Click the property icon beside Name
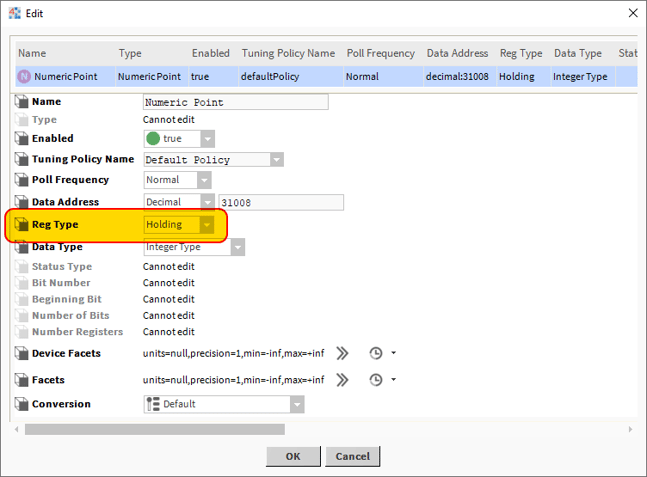Viewport: 647px width, 477px height. [x=21, y=102]
